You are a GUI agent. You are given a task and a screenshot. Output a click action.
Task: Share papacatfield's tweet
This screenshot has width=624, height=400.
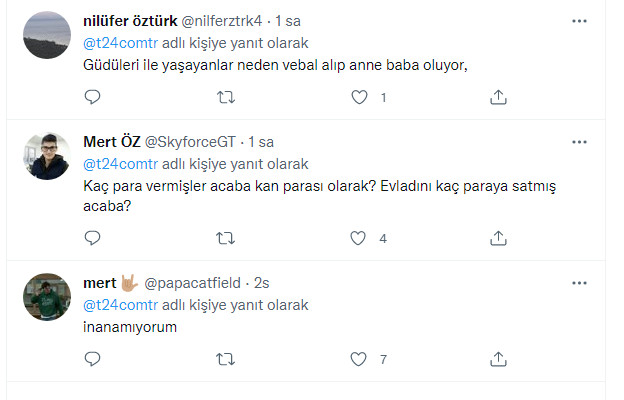(498, 358)
